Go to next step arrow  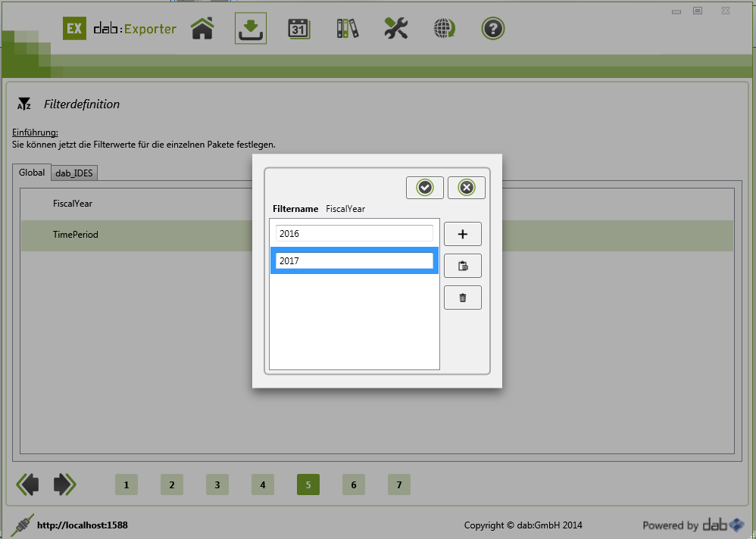[x=64, y=484]
